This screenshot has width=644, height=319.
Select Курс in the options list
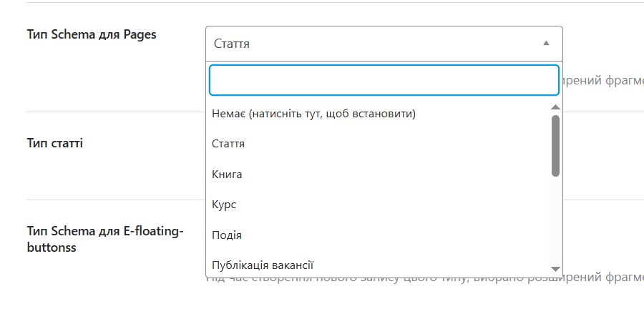coord(225,205)
